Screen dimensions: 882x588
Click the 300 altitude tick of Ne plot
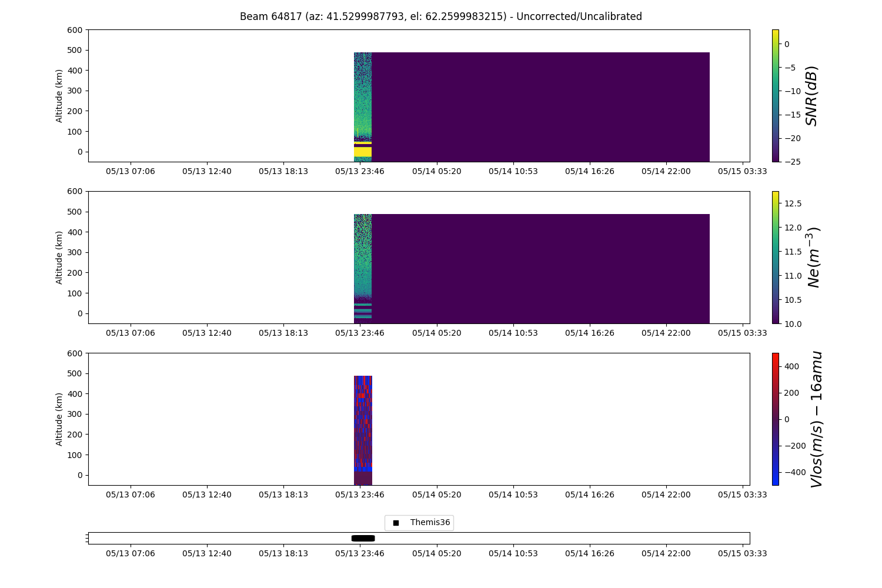pos(75,253)
